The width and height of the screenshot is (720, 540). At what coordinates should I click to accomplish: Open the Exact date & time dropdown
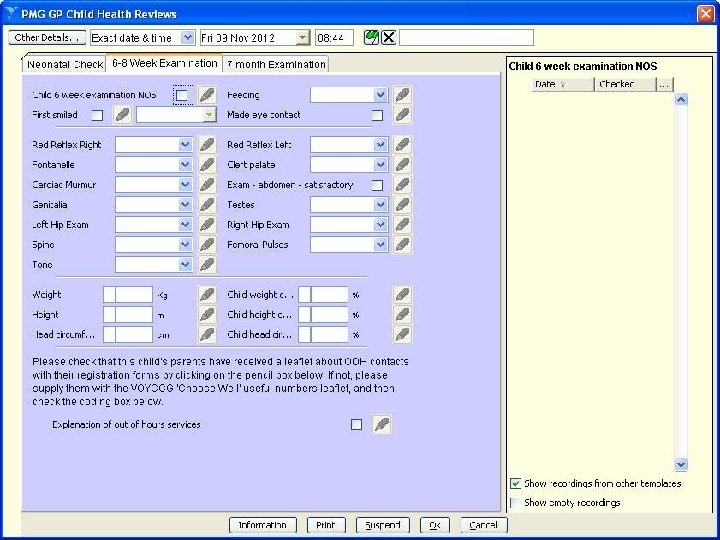tap(187, 38)
